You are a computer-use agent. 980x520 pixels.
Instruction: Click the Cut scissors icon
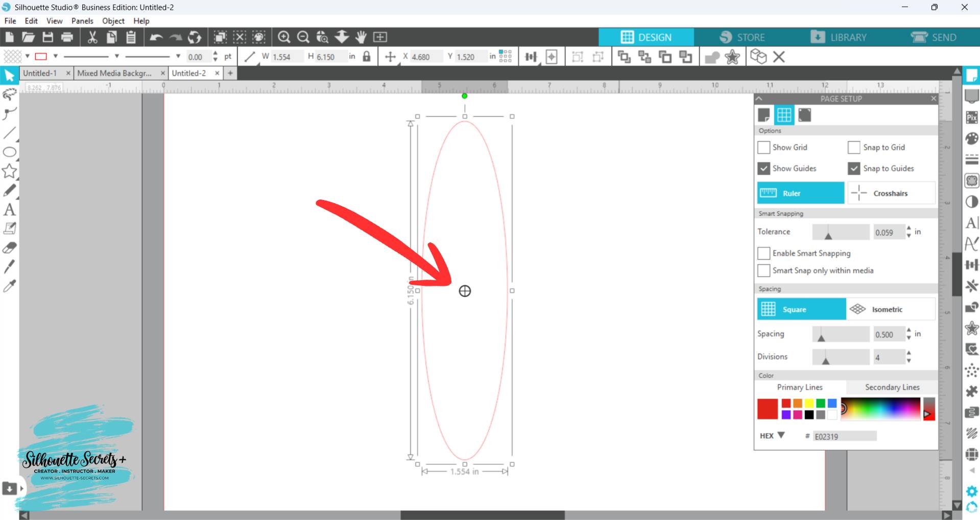point(92,37)
